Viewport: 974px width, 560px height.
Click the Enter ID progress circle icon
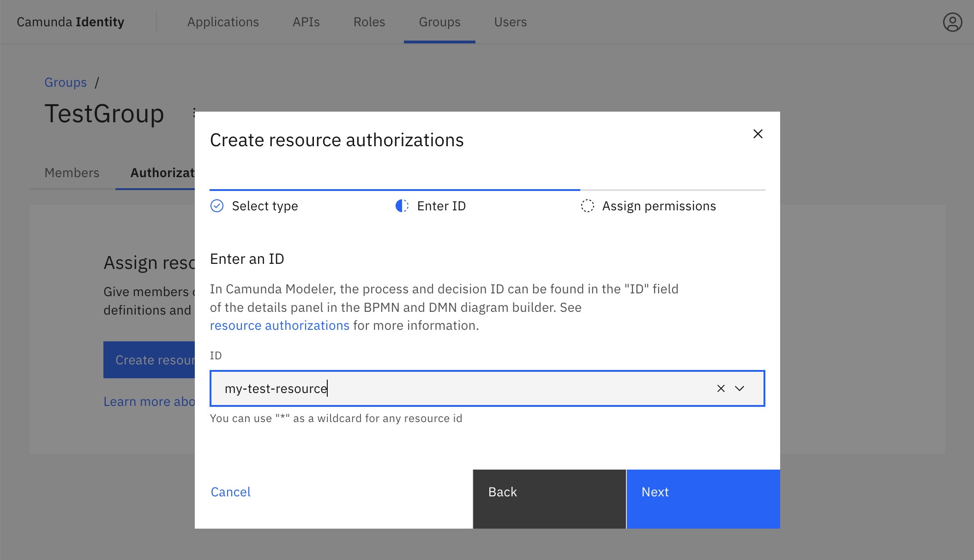coord(402,206)
